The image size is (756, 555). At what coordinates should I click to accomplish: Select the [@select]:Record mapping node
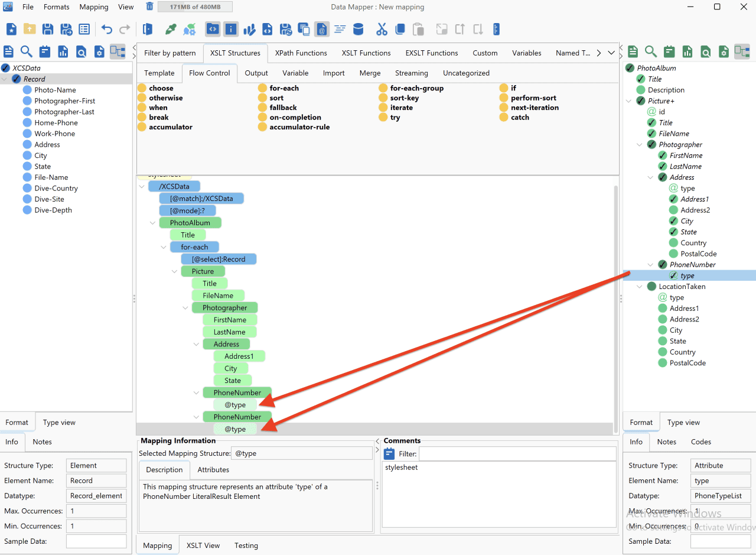pyautogui.click(x=219, y=259)
